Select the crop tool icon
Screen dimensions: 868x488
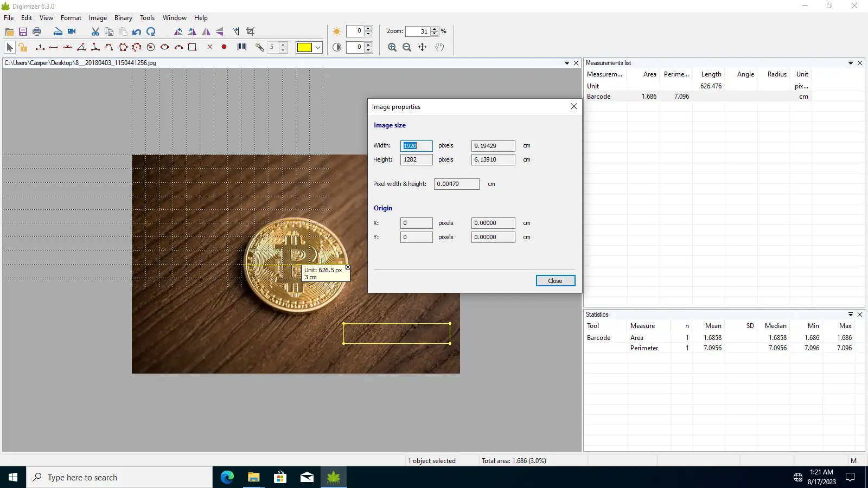[x=250, y=32]
